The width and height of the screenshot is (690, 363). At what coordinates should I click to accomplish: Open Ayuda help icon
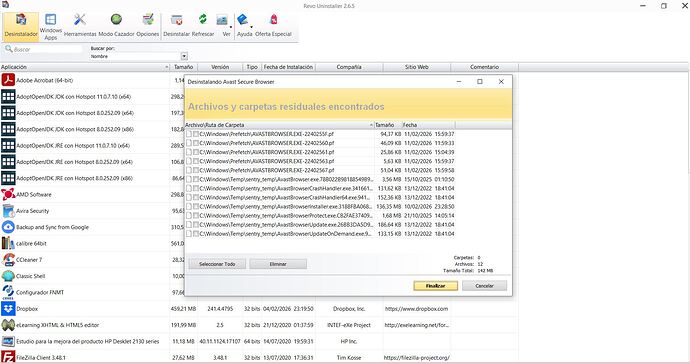point(242,20)
